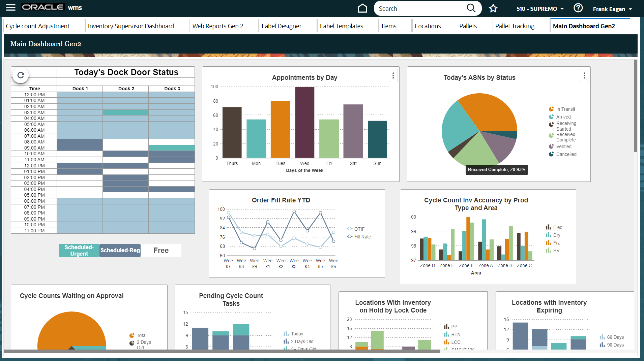Toggle the Frz legend bar icon
This screenshot has height=361, width=644.
pyautogui.click(x=548, y=243)
